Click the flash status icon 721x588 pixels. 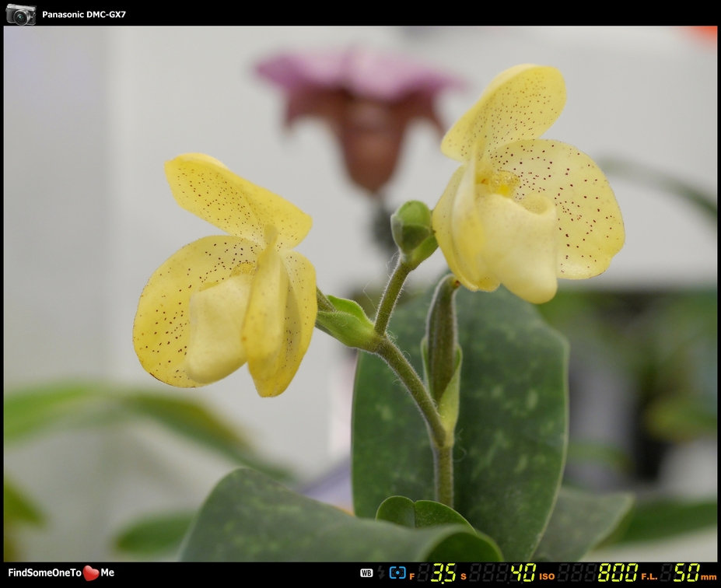[x=381, y=572]
